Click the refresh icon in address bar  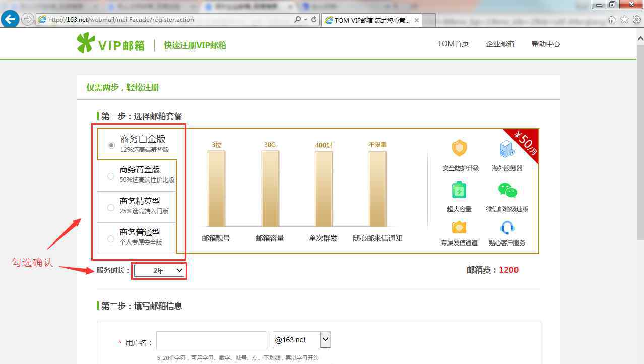(314, 20)
